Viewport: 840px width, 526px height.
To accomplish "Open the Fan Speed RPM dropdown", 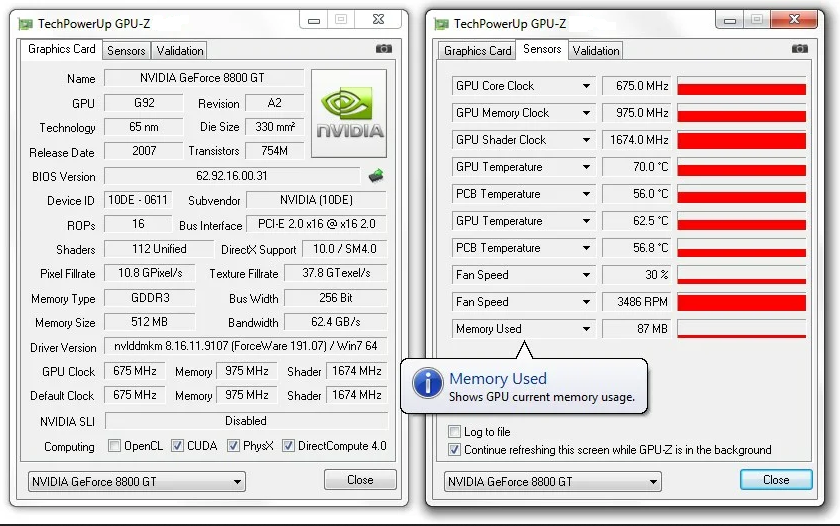I will pyautogui.click(x=586, y=302).
